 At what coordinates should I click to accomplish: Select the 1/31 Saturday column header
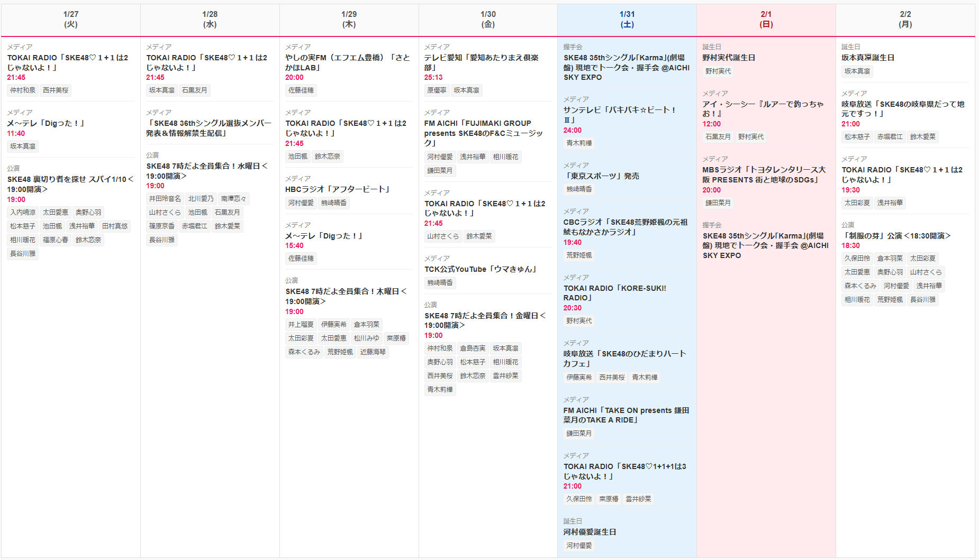point(627,20)
